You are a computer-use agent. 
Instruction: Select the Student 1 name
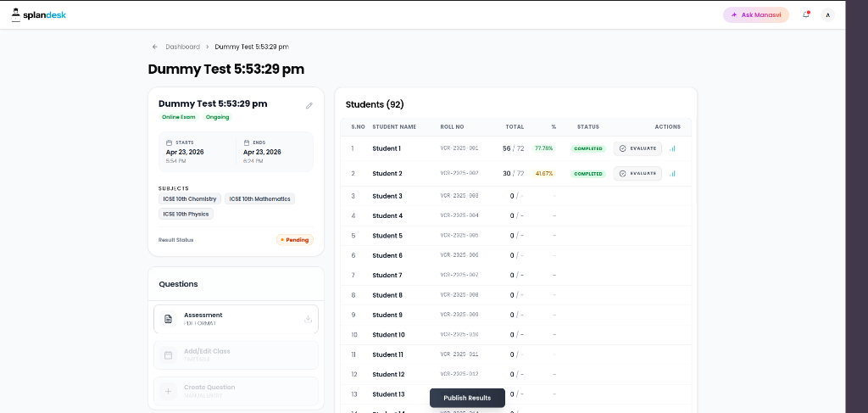click(387, 148)
